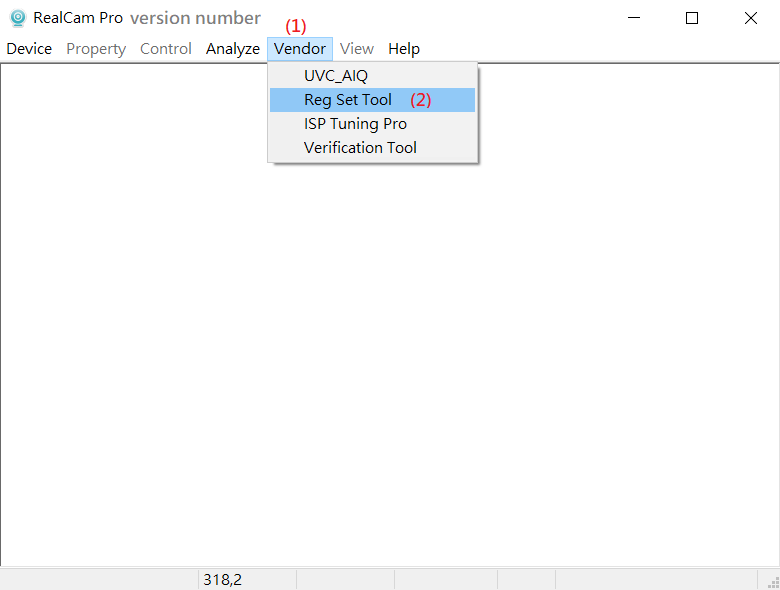Collapse the open Vendor menu
Viewport: 780px width, 590px height.
300,49
